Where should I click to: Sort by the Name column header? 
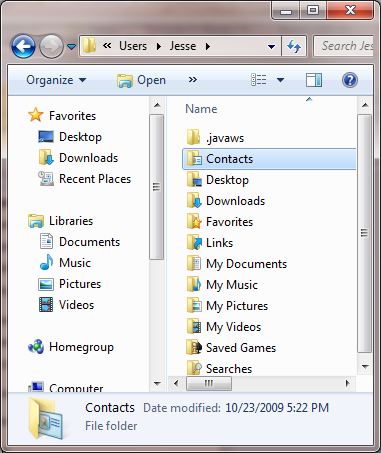click(201, 109)
